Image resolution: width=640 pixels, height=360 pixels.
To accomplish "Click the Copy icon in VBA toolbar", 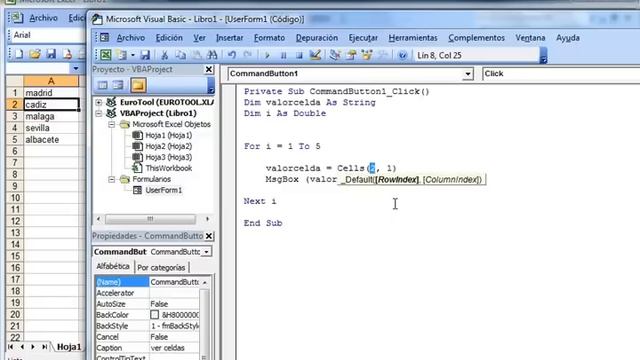I will pos(180,55).
